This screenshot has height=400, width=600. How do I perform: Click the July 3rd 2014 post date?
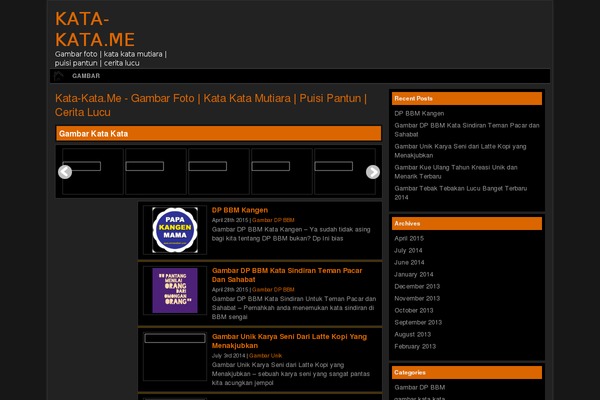pos(229,356)
